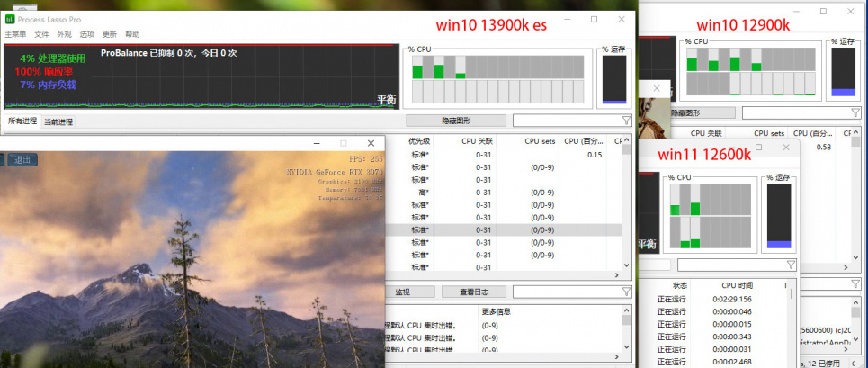Click the FPS: 255 readout in game window
868x368 pixels.
(x=365, y=159)
